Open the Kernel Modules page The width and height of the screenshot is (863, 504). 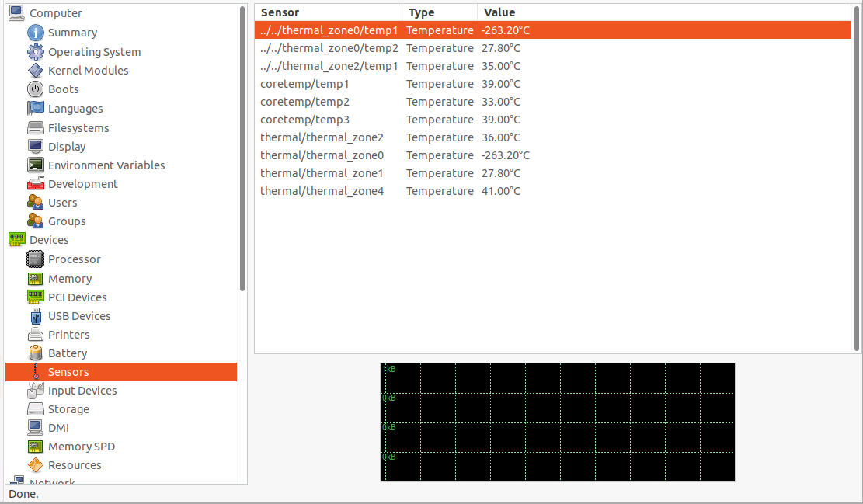(88, 70)
